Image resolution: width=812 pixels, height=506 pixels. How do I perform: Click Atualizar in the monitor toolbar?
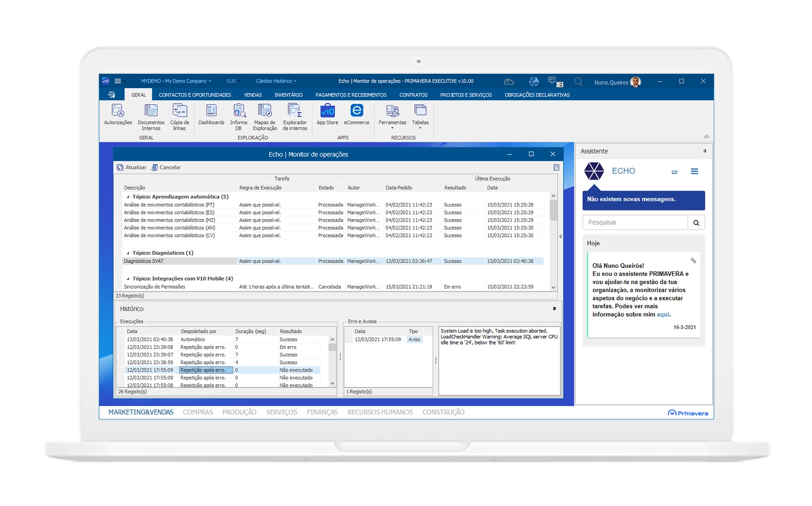tap(131, 168)
